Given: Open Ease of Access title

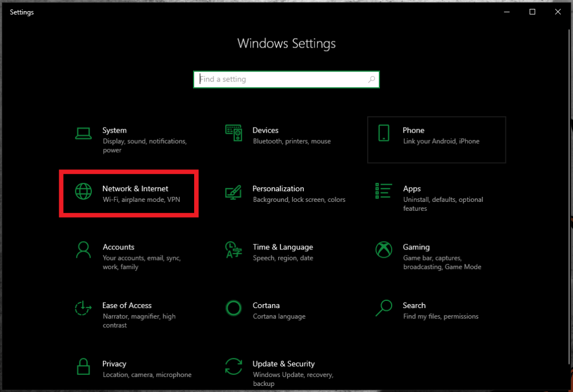Looking at the screenshot, I should (127, 305).
